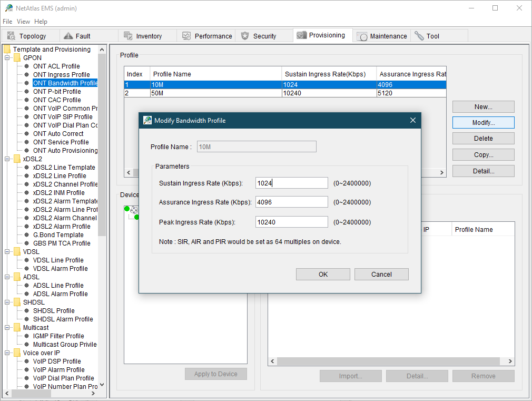Open the Help menu

[x=41, y=22]
